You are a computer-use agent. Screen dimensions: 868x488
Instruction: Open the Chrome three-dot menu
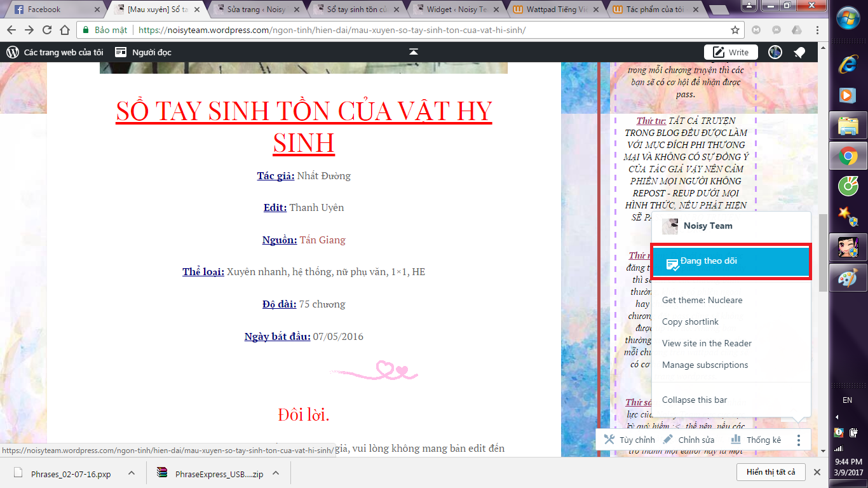817,30
